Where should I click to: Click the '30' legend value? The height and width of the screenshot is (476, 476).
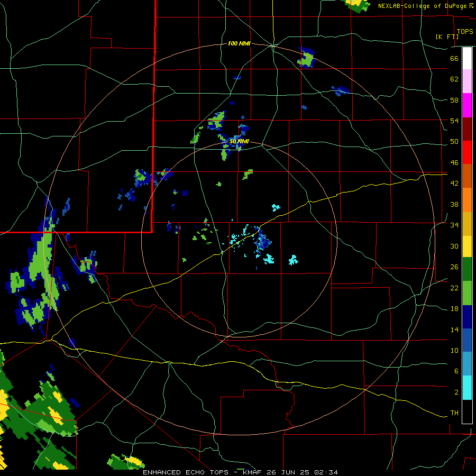click(x=454, y=246)
